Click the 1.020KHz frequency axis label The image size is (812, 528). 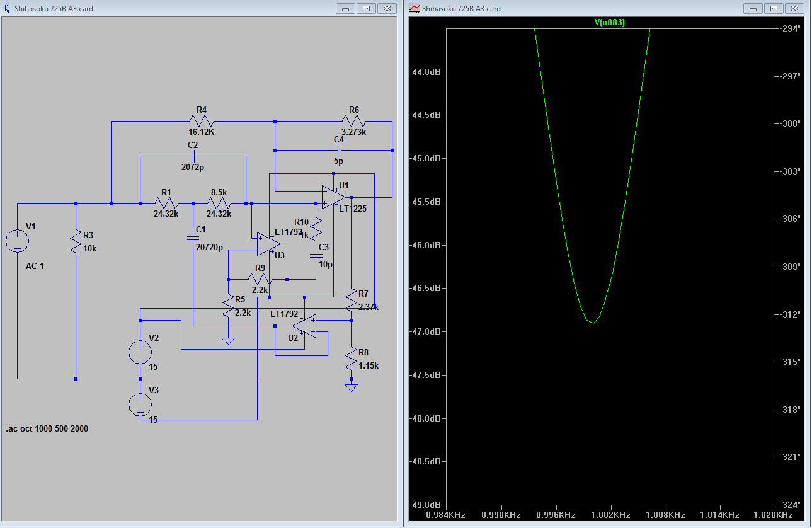[774, 515]
